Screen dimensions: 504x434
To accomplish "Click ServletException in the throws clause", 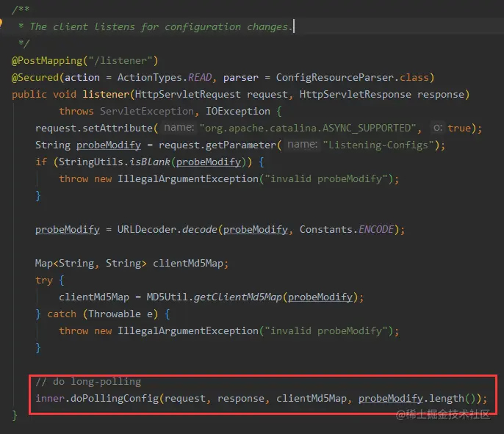I will (x=147, y=111).
